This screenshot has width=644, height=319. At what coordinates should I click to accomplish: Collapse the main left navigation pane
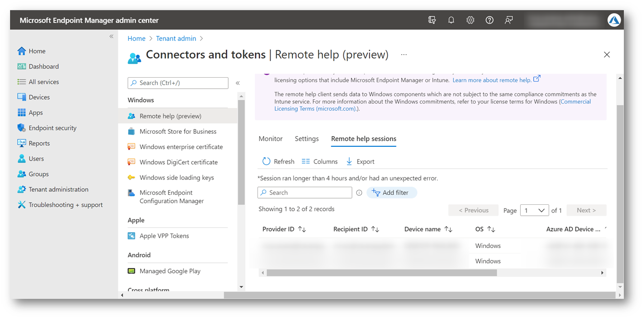point(111,36)
